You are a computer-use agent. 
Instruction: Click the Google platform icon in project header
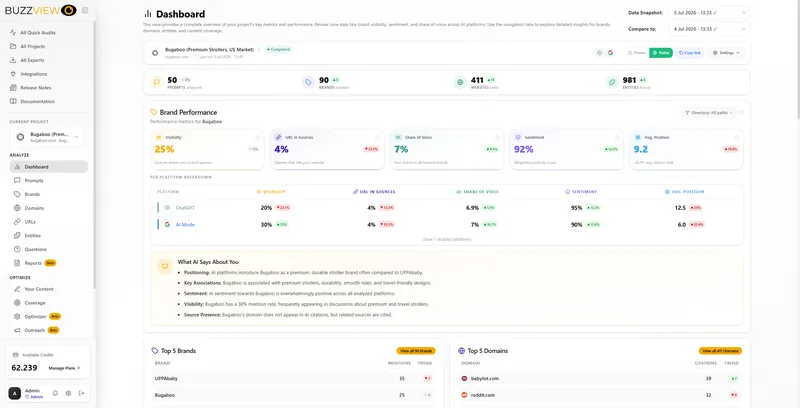[610, 53]
